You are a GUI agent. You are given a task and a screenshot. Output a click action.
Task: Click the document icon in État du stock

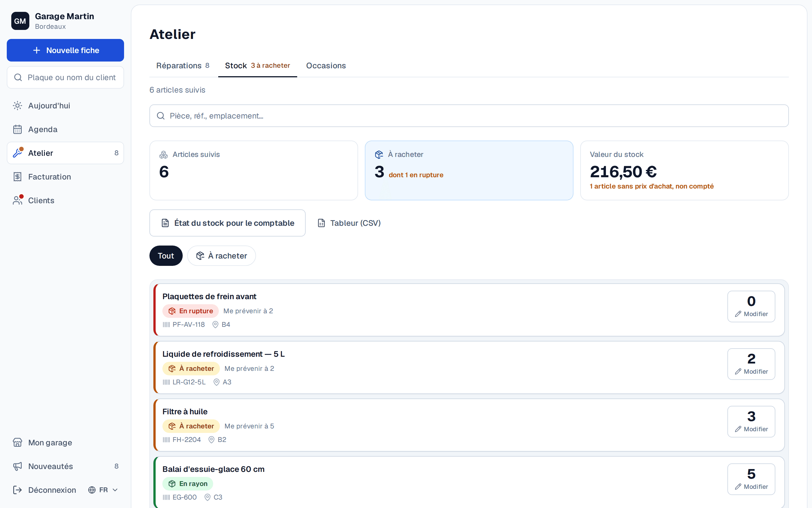pos(165,223)
